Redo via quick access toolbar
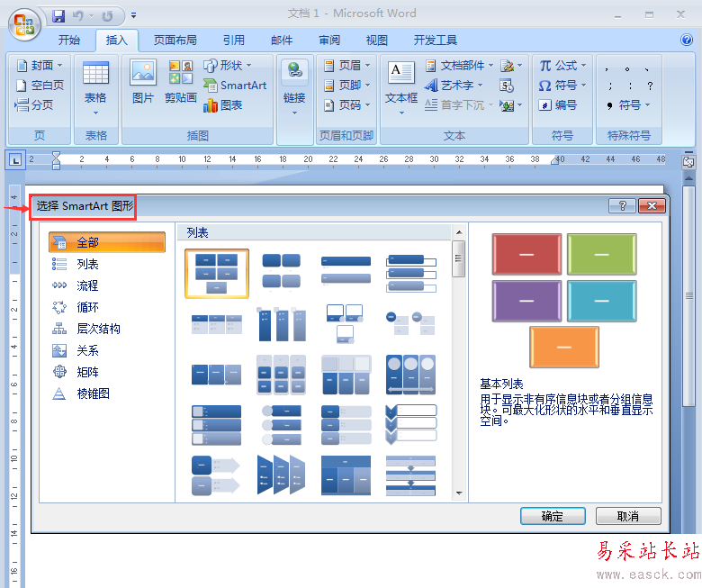The width and height of the screenshot is (702, 588). [107, 15]
